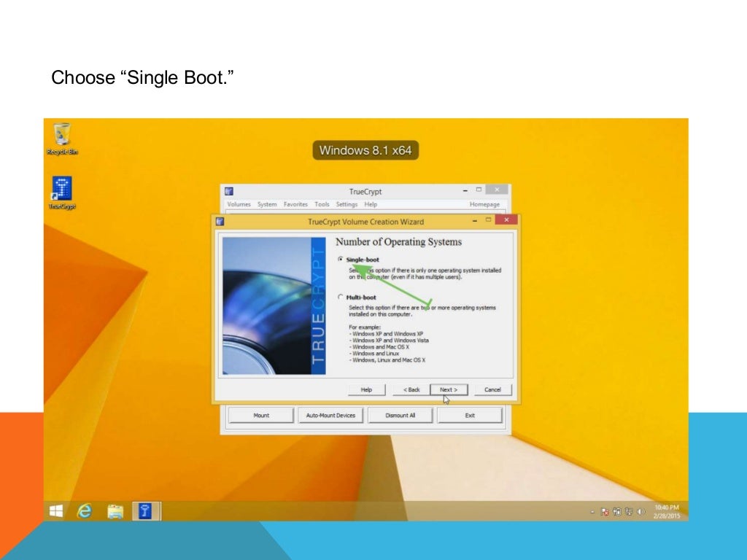Click the Action Center flag tray icon
This screenshot has height=560, width=747.
click(x=605, y=511)
